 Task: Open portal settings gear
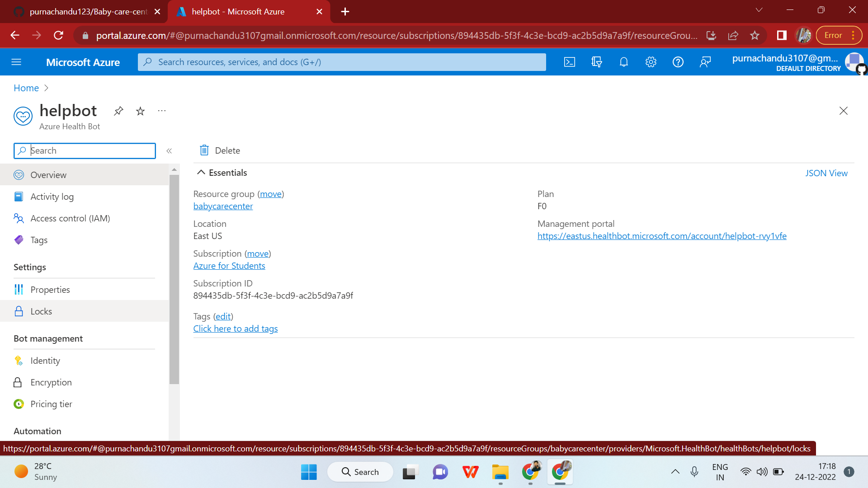point(651,62)
